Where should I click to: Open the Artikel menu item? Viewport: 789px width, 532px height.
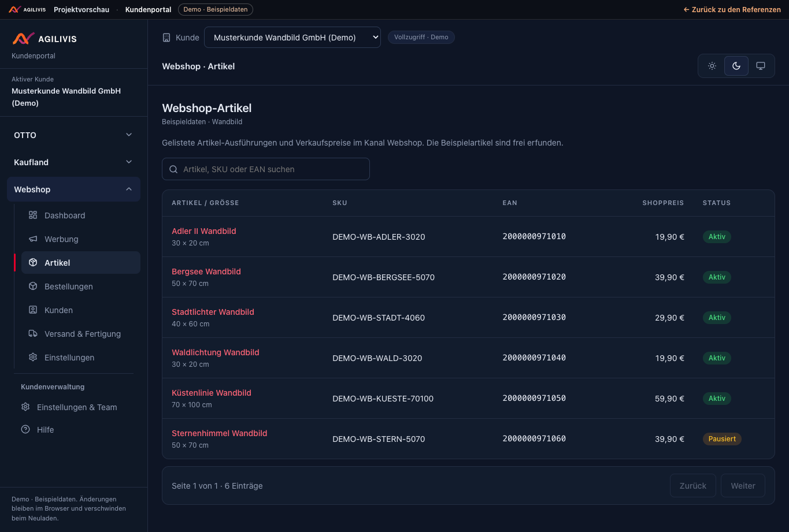pyautogui.click(x=81, y=262)
